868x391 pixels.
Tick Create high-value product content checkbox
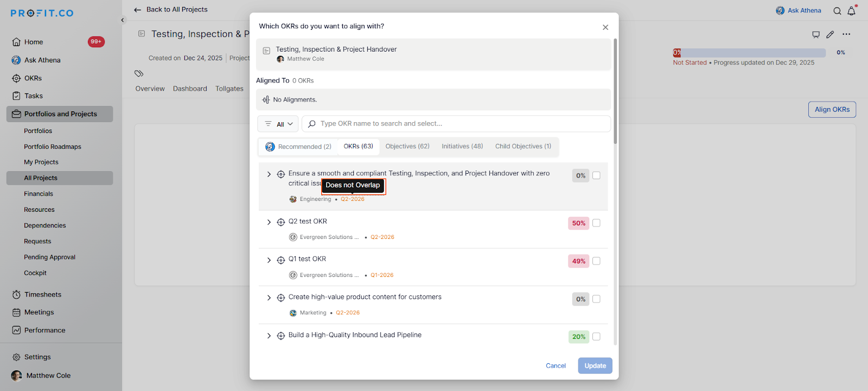(x=596, y=299)
